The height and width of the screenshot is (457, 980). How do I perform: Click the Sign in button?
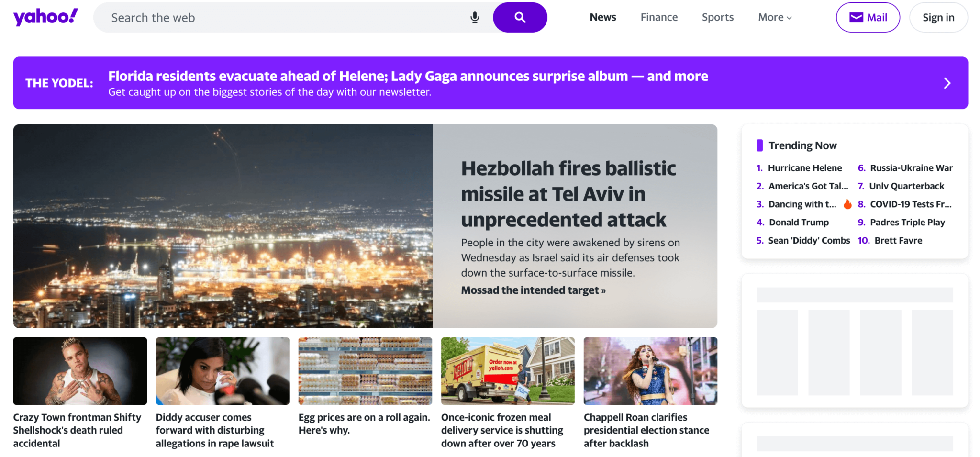point(938,18)
